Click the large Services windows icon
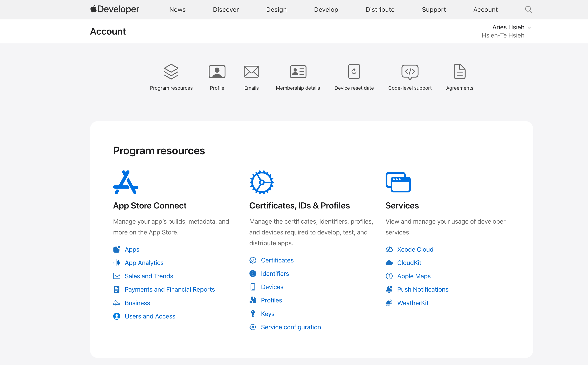The height and width of the screenshot is (365, 588). click(x=398, y=182)
